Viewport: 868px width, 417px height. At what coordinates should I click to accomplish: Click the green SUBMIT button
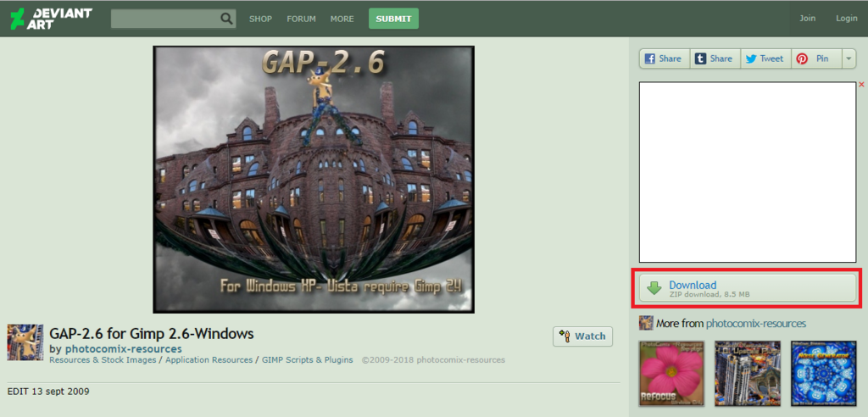[393, 19]
